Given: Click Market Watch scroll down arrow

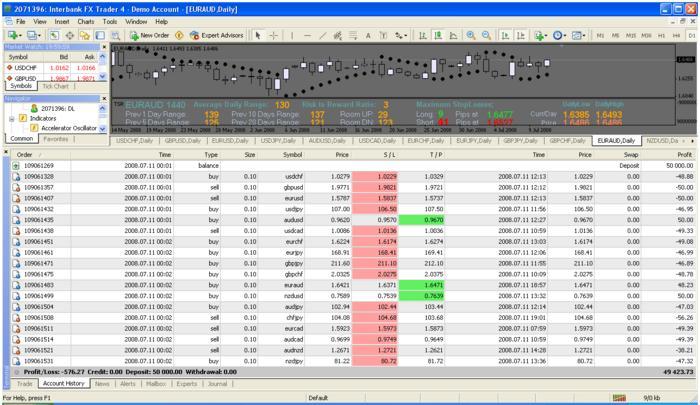Looking at the screenshot, I should tap(103, 76).
